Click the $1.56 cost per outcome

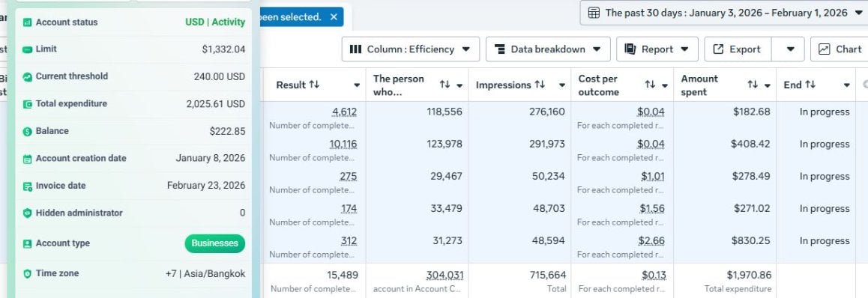(x=652, y=209)
